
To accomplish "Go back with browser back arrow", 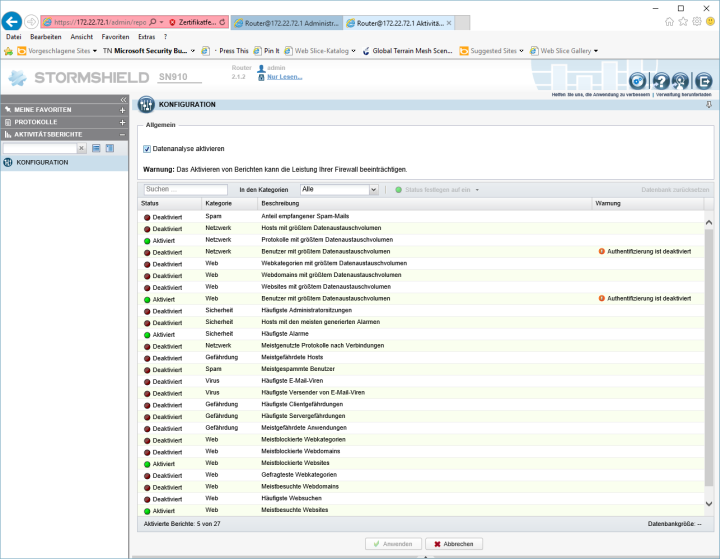I will (13, 21).
